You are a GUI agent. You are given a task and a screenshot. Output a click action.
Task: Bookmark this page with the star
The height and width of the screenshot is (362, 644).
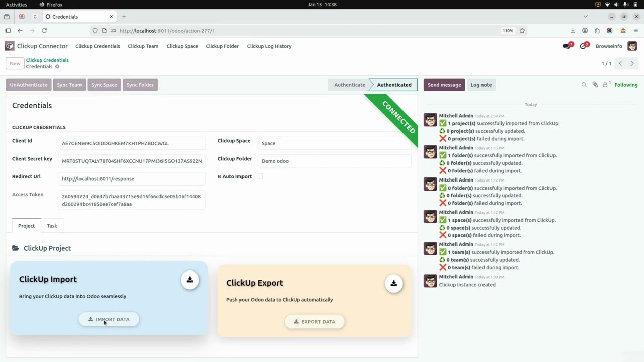tap(522, 31)
